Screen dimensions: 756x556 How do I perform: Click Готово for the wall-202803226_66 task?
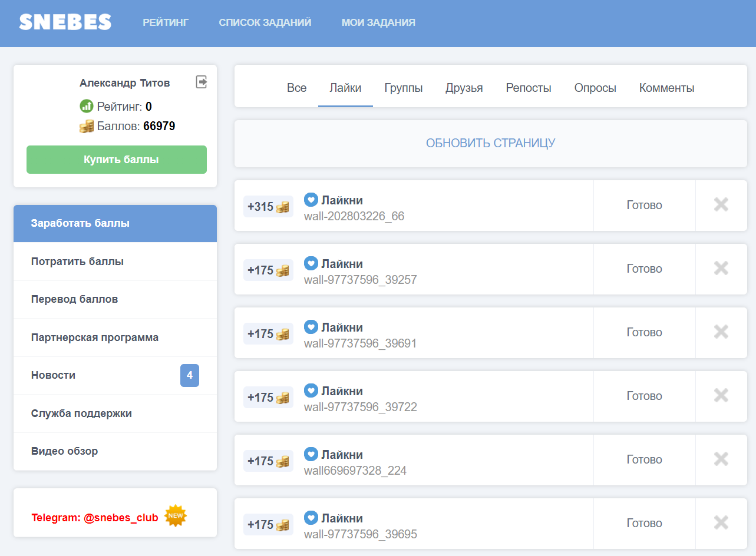(x=644, y=205)
